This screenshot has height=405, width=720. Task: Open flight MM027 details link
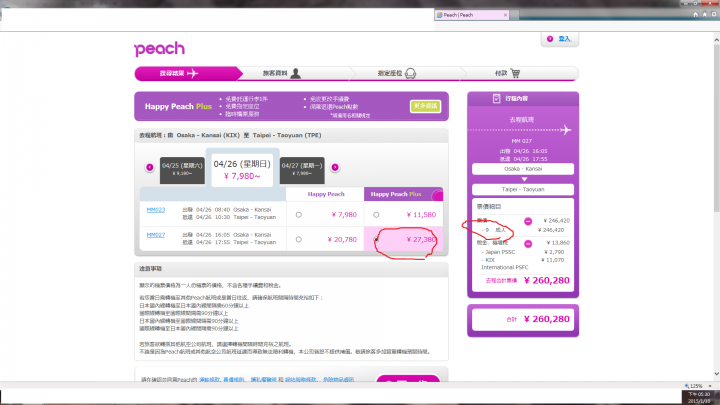point(156,235)
